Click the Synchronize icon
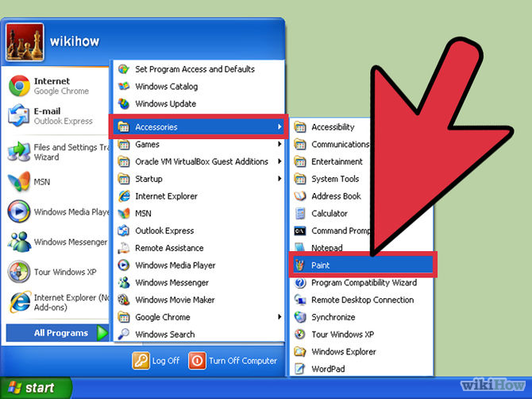 [x=300, y=317]
